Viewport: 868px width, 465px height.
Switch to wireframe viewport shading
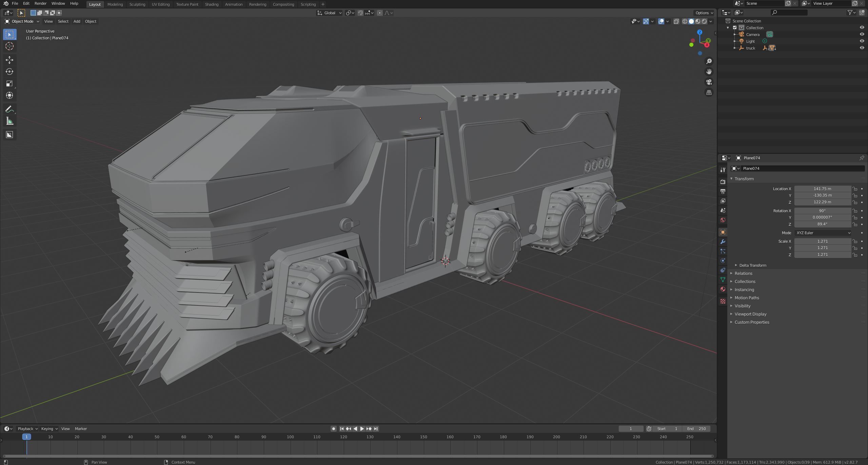tap(685, 21)
